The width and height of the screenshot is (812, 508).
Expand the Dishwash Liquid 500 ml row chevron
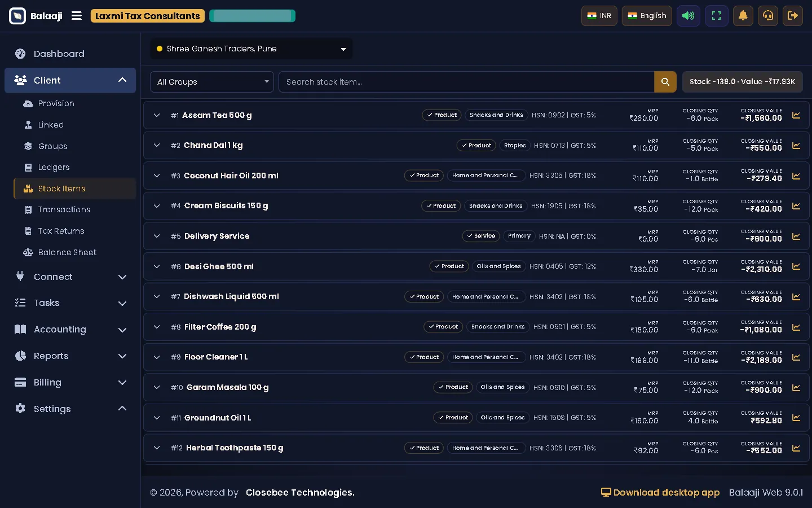[x=157, y=297]
